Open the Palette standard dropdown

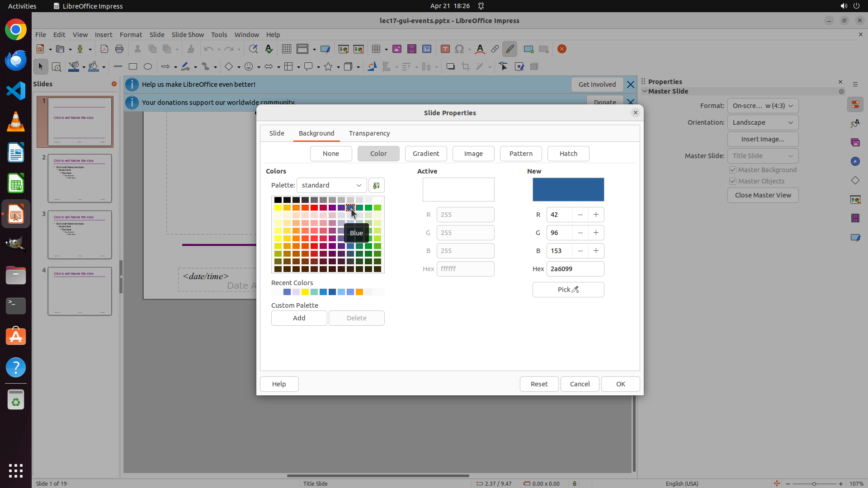pos(331,185)
